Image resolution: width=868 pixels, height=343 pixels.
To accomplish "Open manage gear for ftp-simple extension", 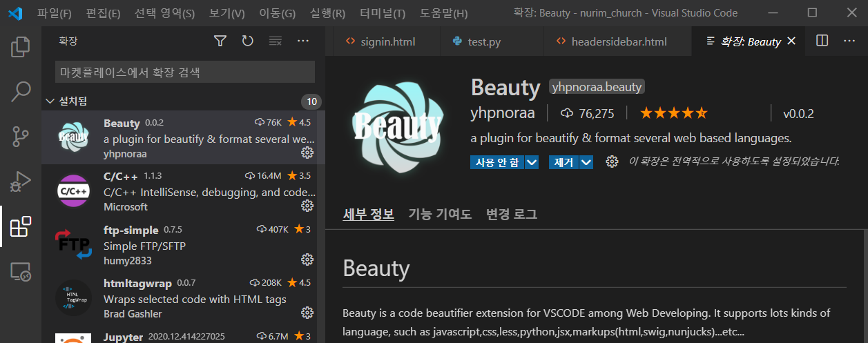I will (x=307, y=259).
